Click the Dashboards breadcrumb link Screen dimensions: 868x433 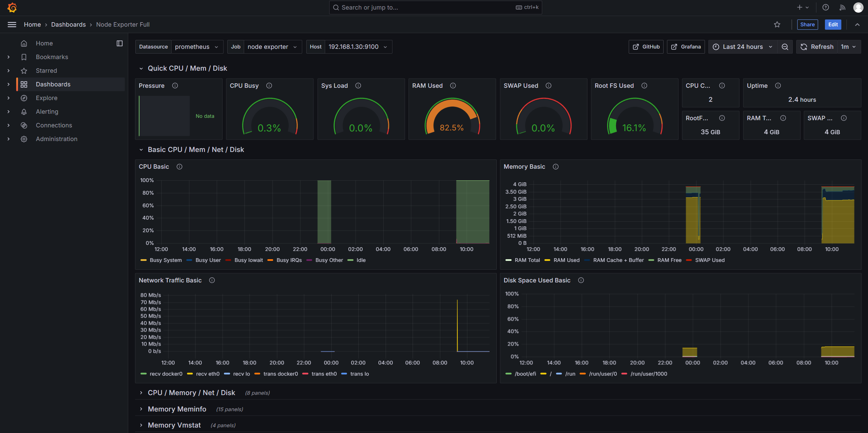[68, 25]
